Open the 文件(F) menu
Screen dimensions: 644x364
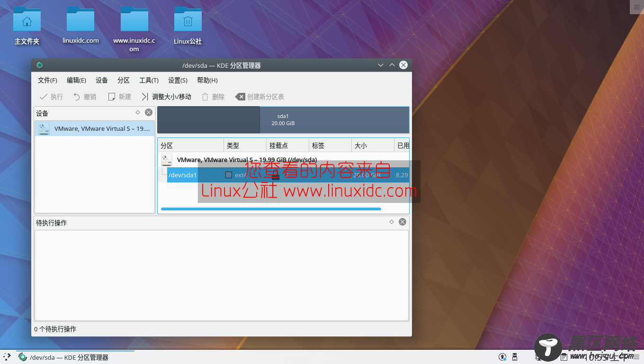point(47,80)
